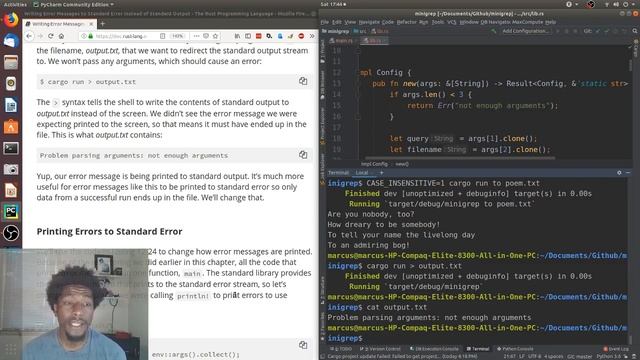Click the 110% zoom level indicator
The image size is (640, 360).
pos(178,36)
